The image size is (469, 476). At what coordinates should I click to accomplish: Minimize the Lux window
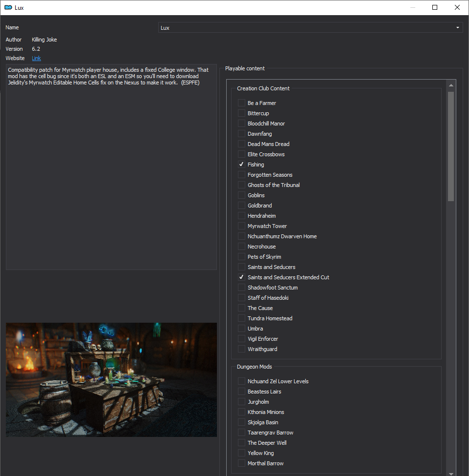412,8
